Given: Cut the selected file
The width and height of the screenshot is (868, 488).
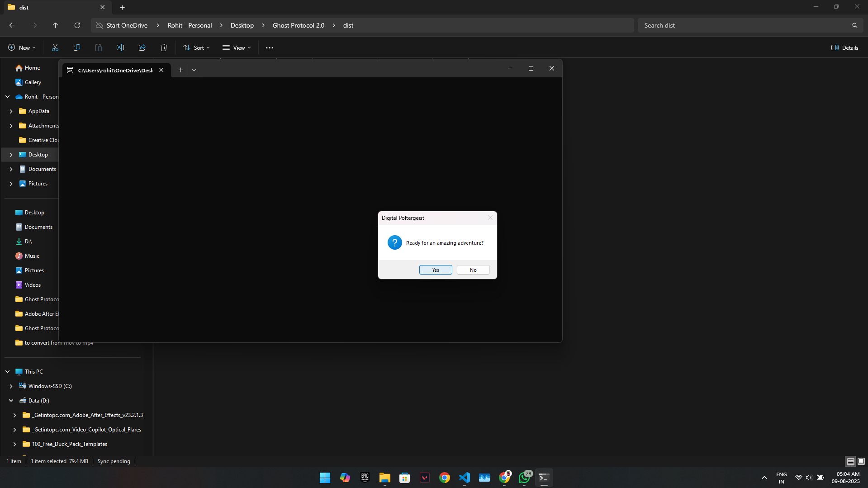Looking at the screenshot, I should pos(55,47).
